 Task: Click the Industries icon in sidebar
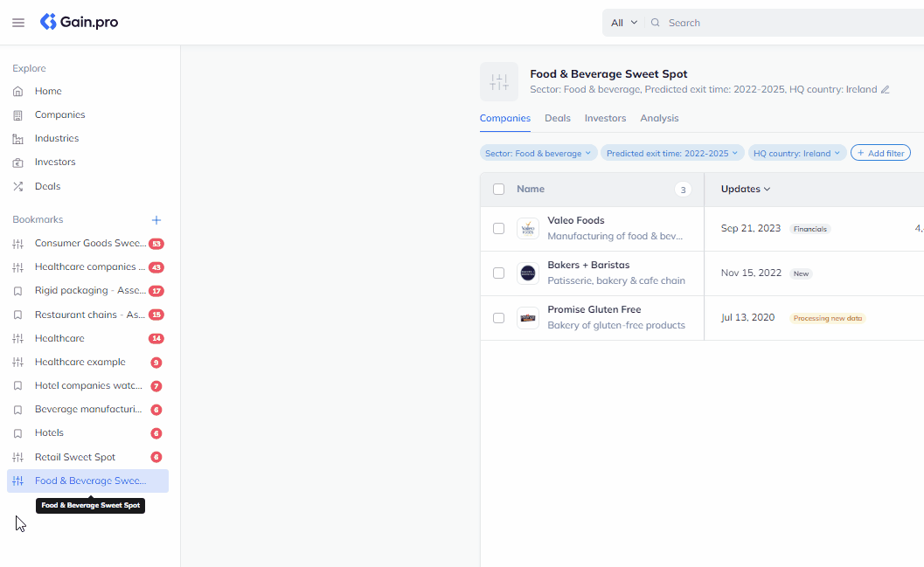pyautogui.click(x=17, y=139)
